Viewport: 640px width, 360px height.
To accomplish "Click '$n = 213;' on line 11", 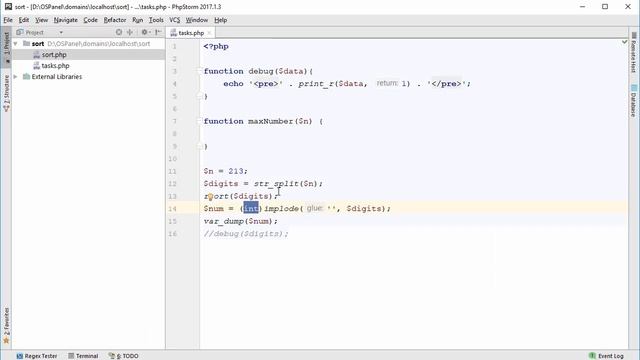I will pos(226,171).
